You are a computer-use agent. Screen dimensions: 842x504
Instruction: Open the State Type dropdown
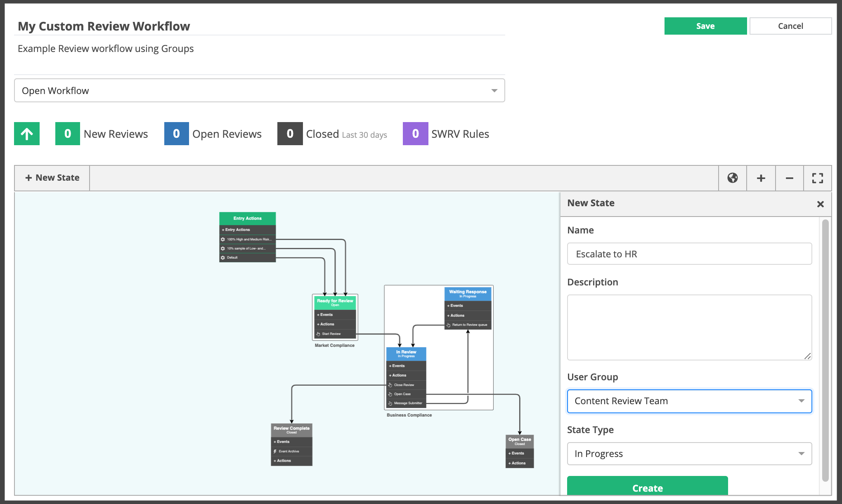689,454
